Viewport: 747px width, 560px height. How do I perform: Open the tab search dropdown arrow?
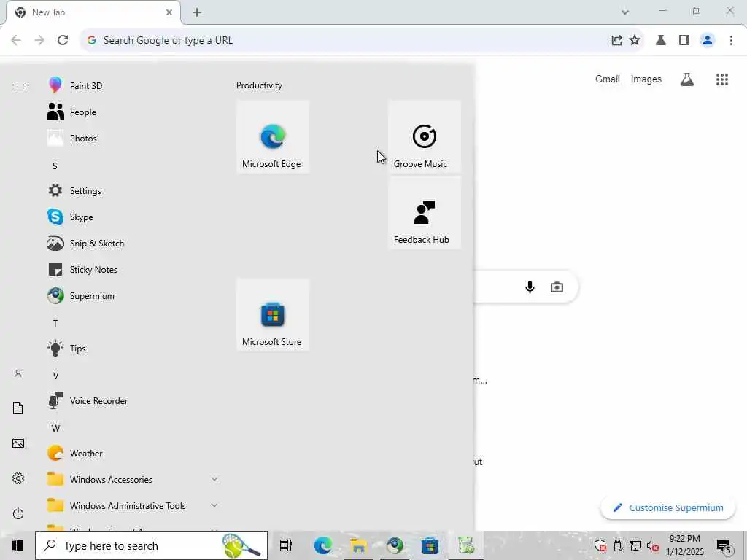[x=625, y=12]
